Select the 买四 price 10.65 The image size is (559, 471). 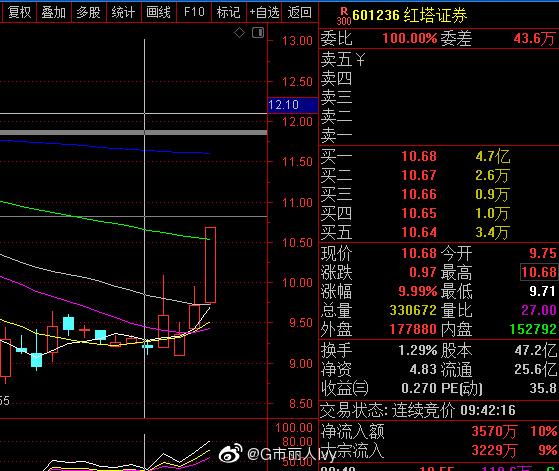click(419, 213)
